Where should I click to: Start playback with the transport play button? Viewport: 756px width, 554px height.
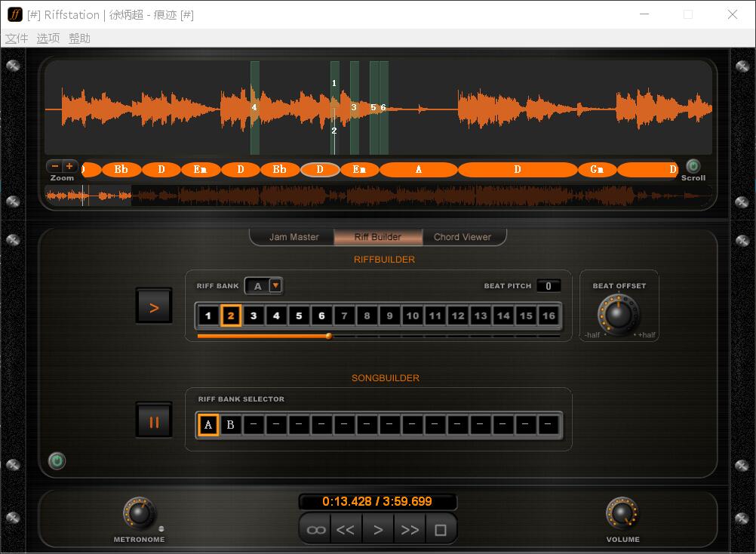coord(378,530)
